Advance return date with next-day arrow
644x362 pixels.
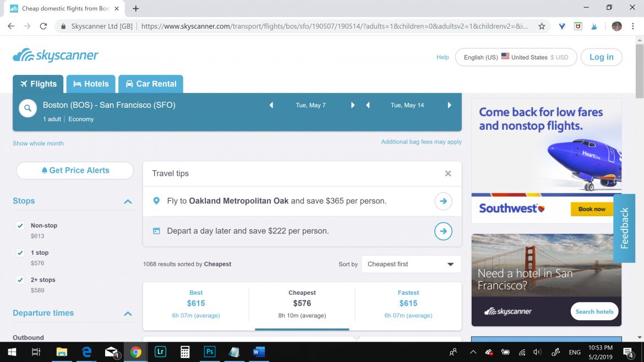coord(449,105)
